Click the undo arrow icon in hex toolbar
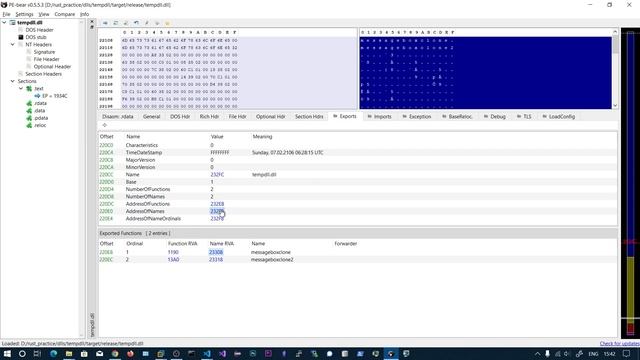 point(136,23)
